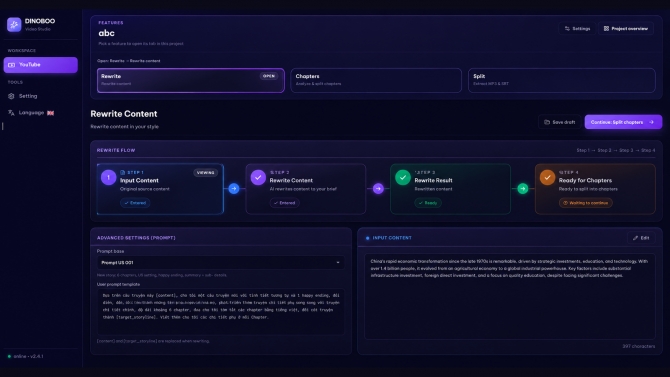Click the arrow icon on Continue button
670x377 pixels.
pyautogui.click(x=652, y=122)
